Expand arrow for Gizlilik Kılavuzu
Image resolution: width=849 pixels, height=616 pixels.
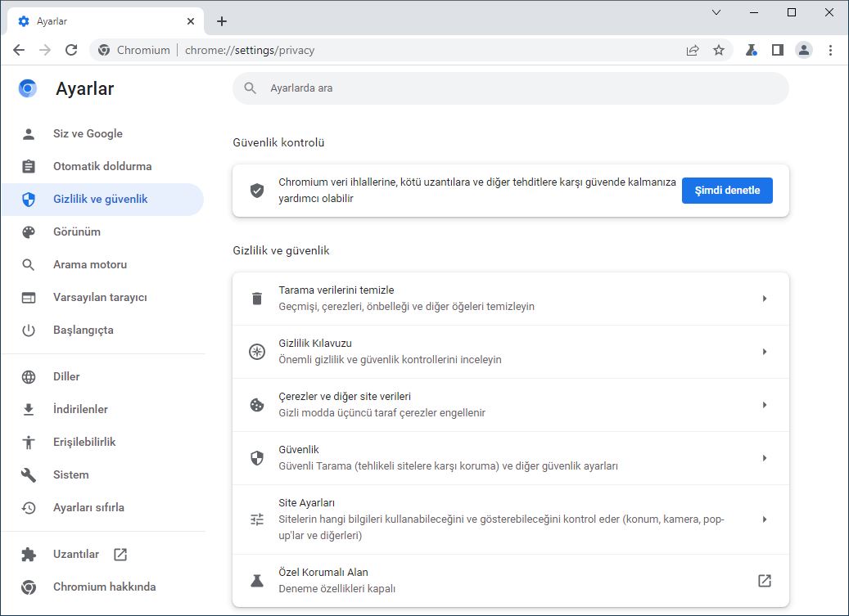765,352
